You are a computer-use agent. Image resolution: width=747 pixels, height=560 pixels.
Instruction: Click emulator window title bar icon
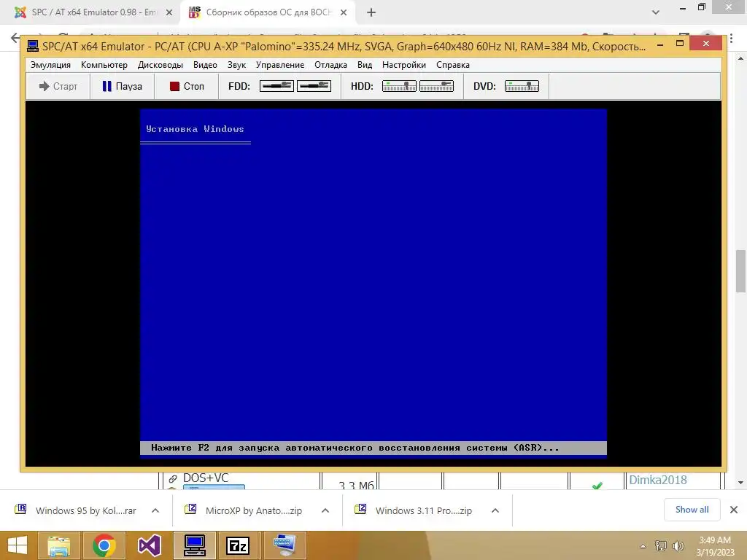pos(32,46)
